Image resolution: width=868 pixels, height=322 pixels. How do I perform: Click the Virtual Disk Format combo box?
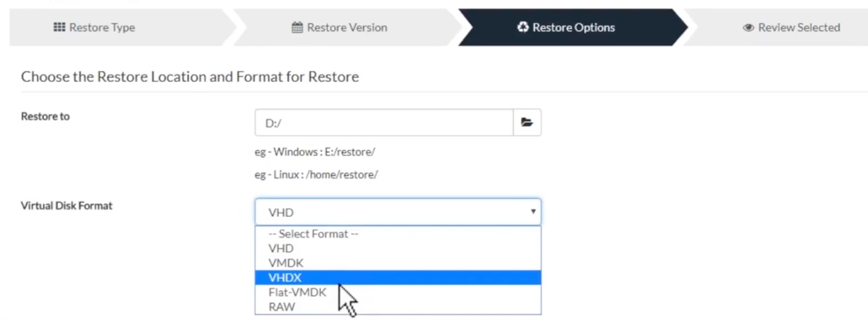point(391,212)
